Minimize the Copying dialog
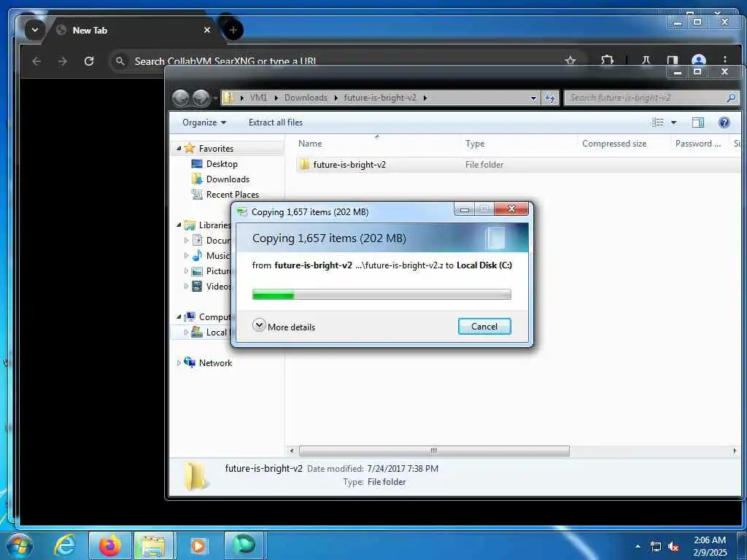The image size is (747, 560). point(465,209)
